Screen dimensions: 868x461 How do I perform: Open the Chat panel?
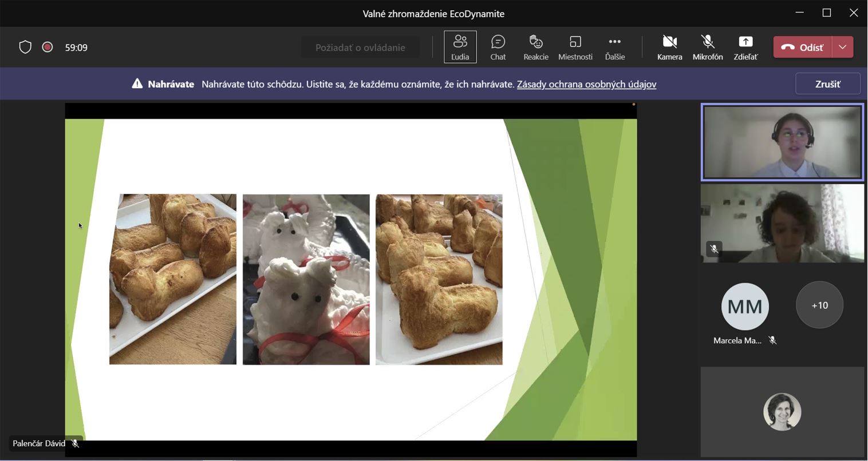click(x=498, y=47)
